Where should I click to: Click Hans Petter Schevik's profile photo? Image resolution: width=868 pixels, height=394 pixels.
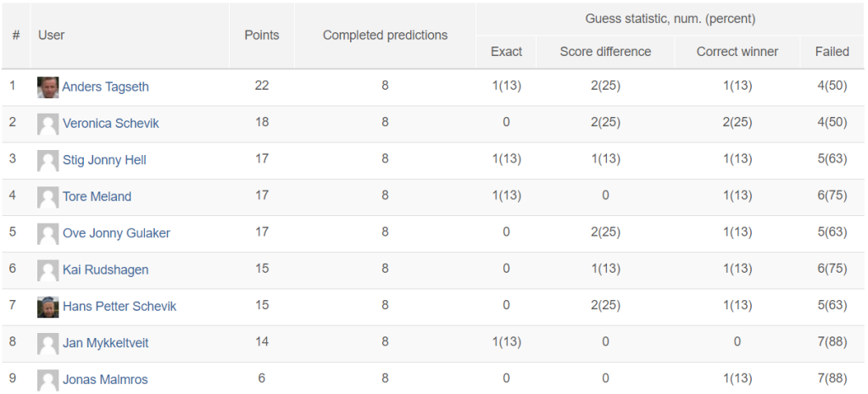(x=48, y=307)
